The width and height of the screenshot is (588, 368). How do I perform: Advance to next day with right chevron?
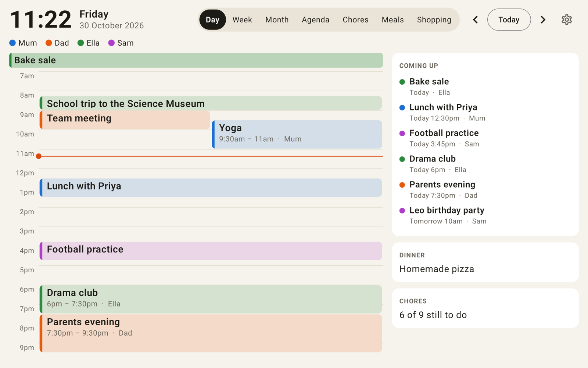tap(543, 20)
